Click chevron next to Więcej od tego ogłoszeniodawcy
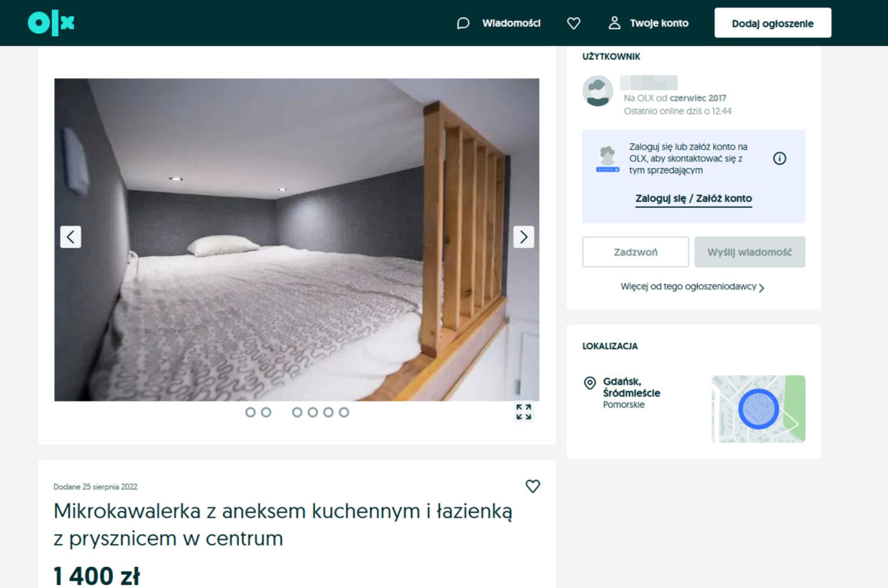Viewport: 888px width, 588px height. tap(761, 288)
